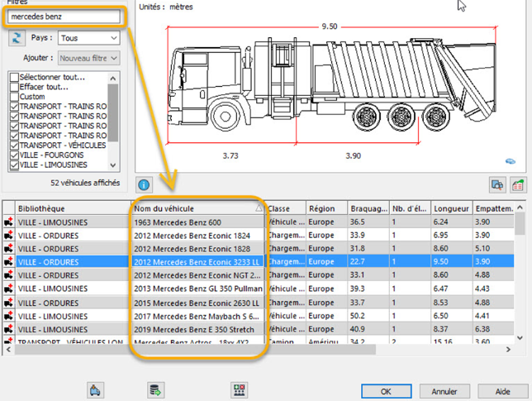Viewport: 532px width, 401px height.
Task: Click the small blue car icon in preview
Action: [x=511, y=161]
